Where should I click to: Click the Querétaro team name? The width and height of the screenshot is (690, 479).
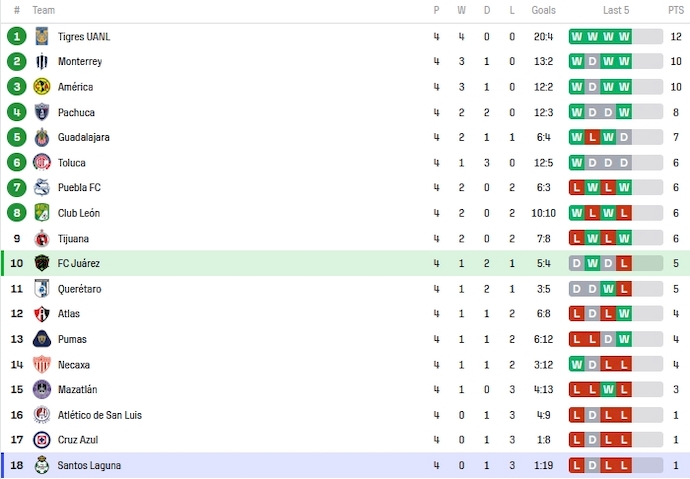(x=79, y=289)
